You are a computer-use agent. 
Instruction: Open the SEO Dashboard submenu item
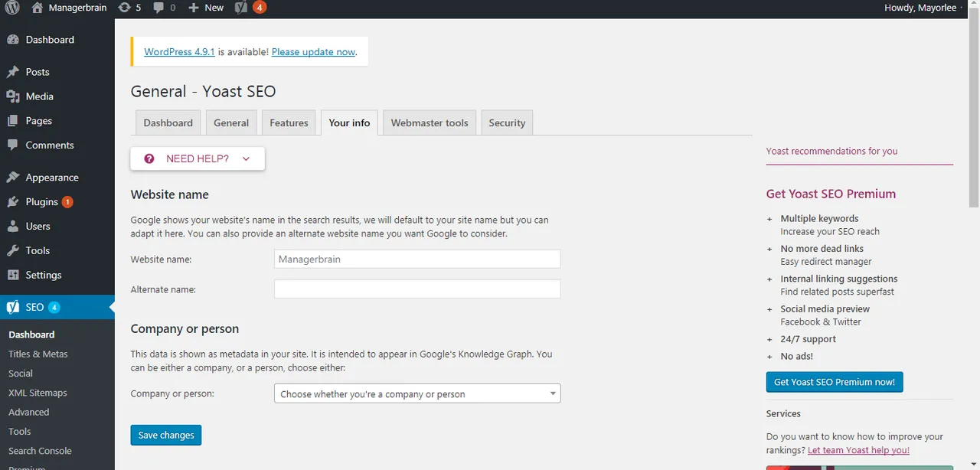click(31, 335)
